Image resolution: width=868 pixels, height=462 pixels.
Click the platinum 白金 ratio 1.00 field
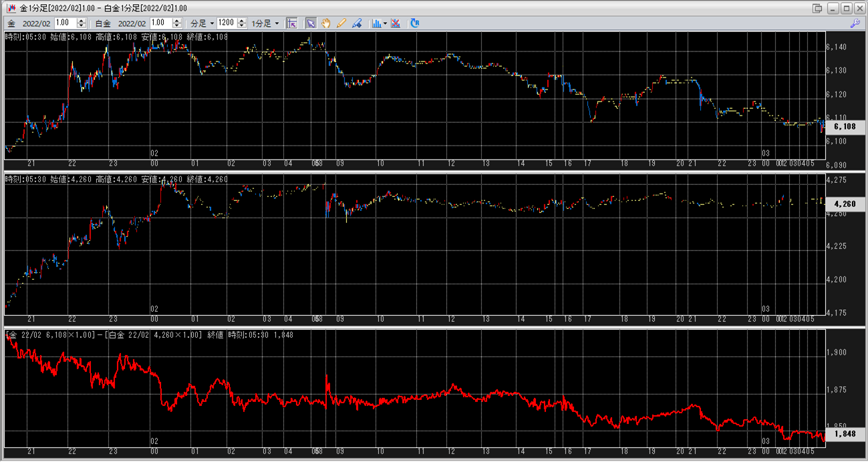click(x=161, y=23)
